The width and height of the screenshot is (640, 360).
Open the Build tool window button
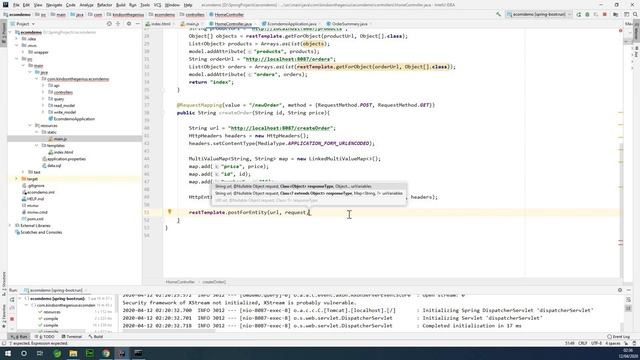click(96, 337)
